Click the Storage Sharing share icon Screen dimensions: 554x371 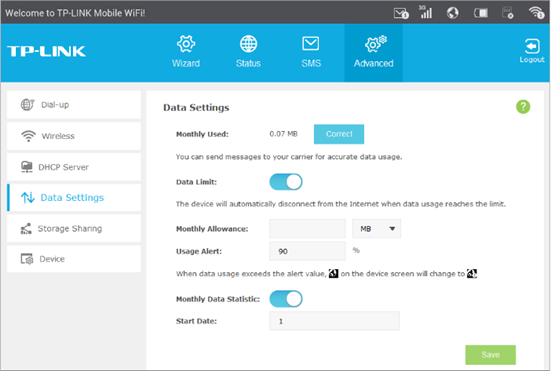pyautogui.click(x=26, y=229)
